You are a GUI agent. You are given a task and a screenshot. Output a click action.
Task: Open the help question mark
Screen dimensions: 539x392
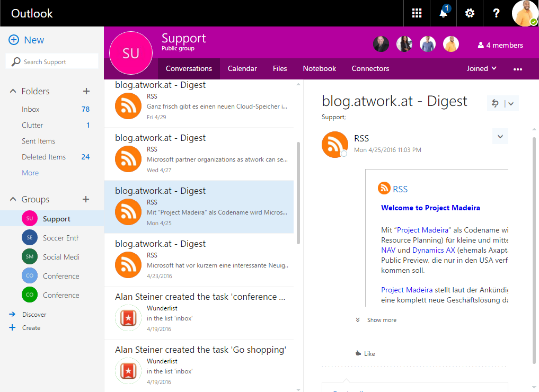click(x=496, y=13)
